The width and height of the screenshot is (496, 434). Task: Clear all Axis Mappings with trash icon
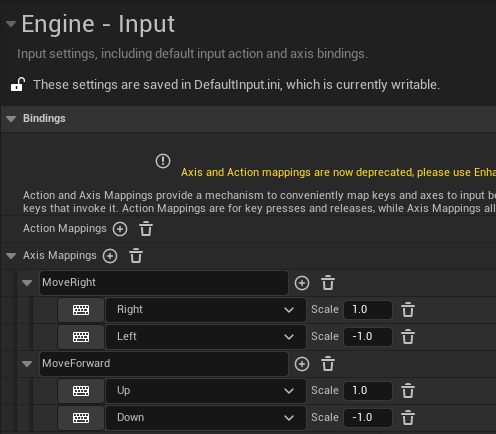(x=136, y=256)
